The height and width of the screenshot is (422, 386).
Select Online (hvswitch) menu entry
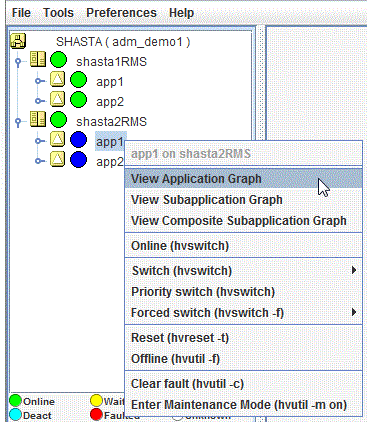243,246
